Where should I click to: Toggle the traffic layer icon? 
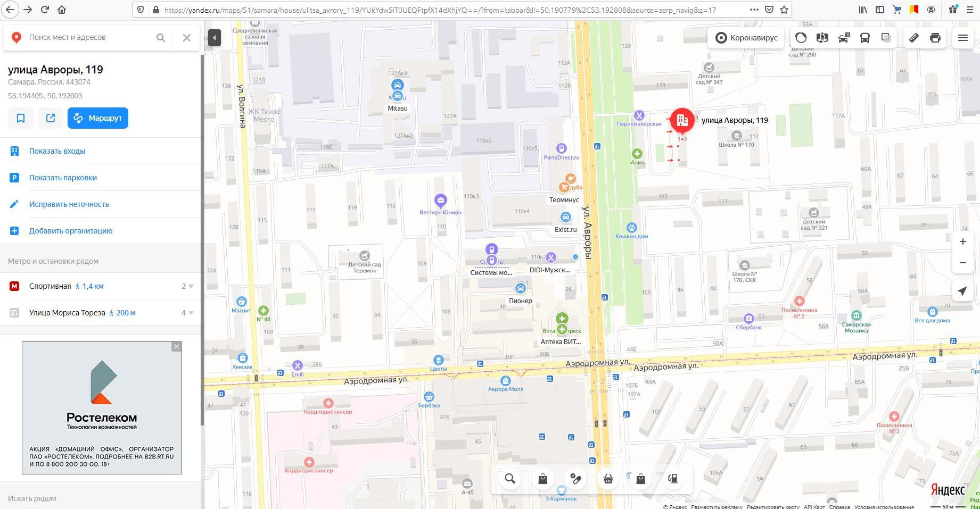tap(801, 38)
